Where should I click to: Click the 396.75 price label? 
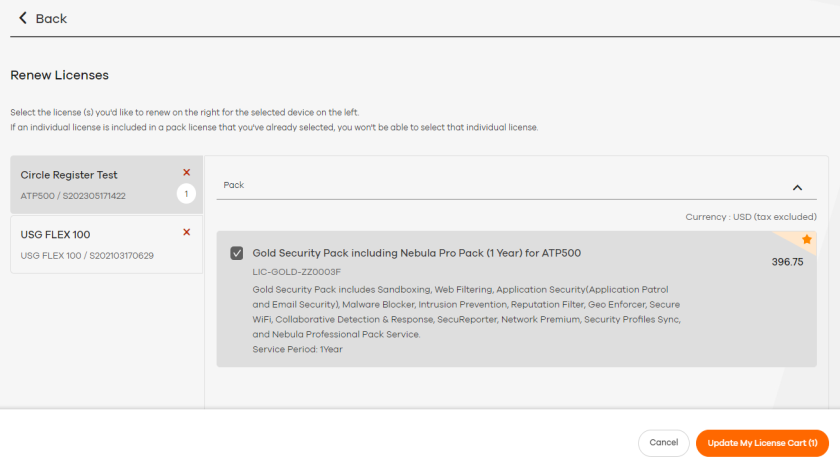click(x=788, y=262)
